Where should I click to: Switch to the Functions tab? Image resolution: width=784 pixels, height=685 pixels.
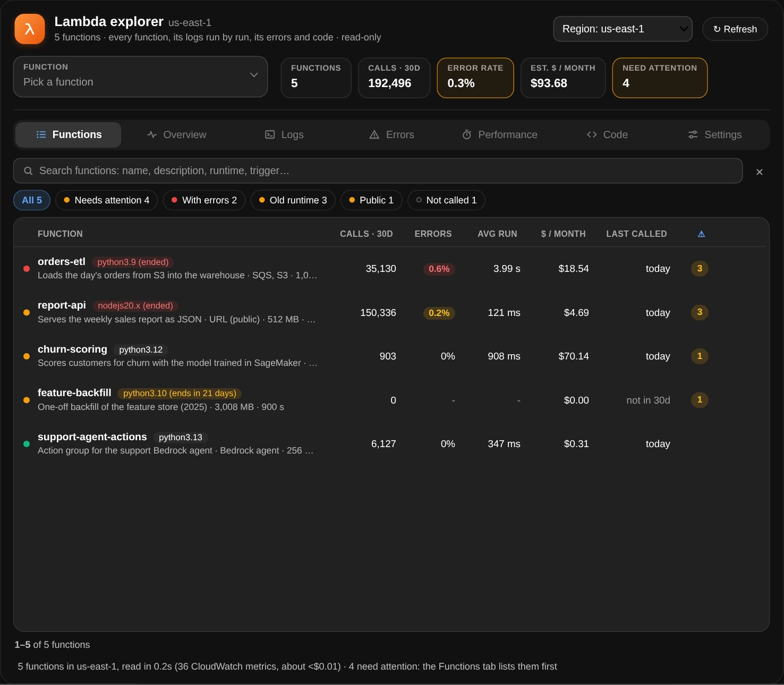pos(69,135)
